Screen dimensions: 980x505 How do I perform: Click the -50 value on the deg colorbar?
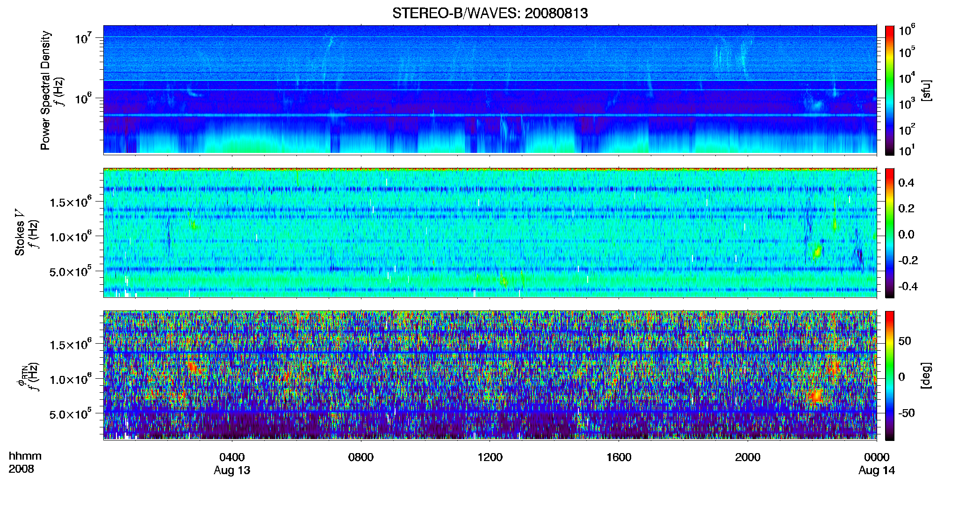(x=907, y=413)
